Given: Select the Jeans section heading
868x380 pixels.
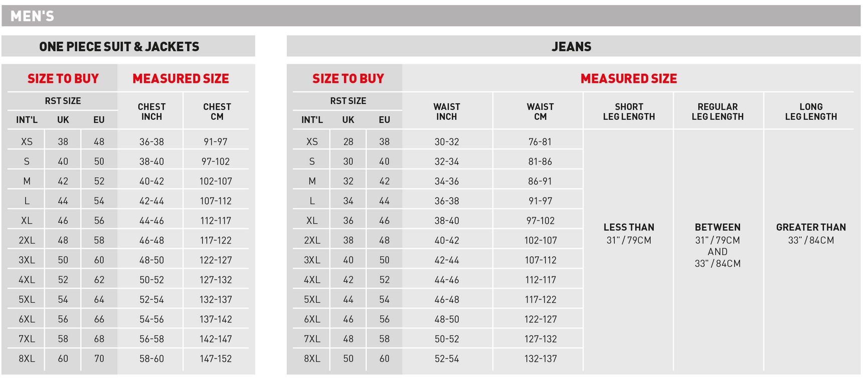Looking at the screenshot, I should click(x=571, y=47).
